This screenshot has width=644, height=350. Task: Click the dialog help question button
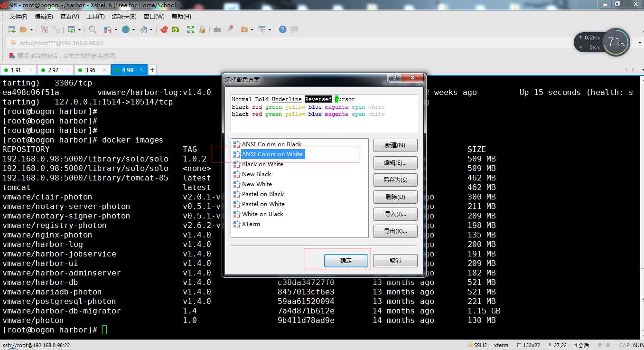(x=394, y=78)
